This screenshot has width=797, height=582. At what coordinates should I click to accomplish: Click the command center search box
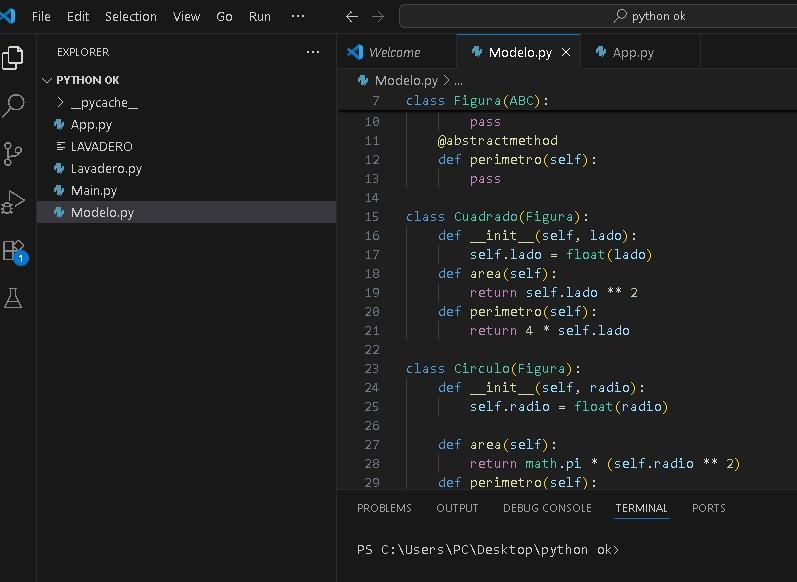click(598, 16)
